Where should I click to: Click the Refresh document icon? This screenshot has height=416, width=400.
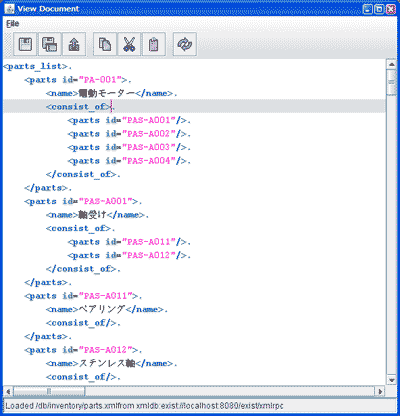(185, 44)
